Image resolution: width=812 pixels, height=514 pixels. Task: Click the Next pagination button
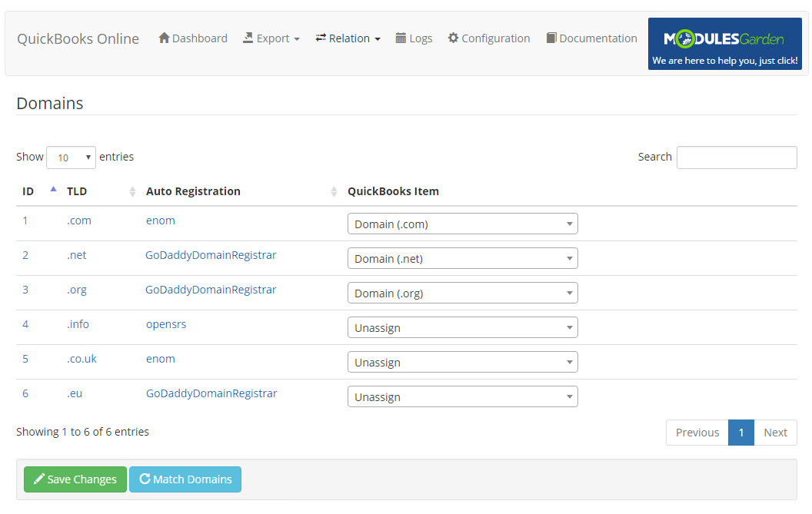click(775, 433)
